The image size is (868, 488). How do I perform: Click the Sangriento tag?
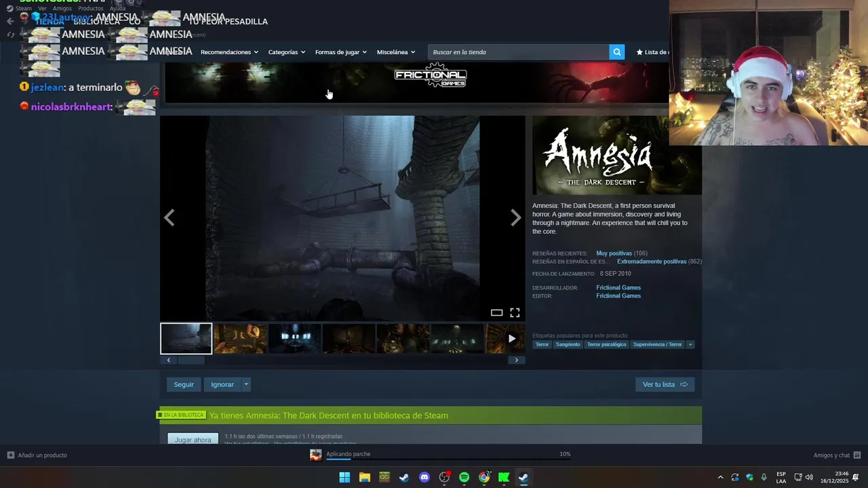click(568, 344)
